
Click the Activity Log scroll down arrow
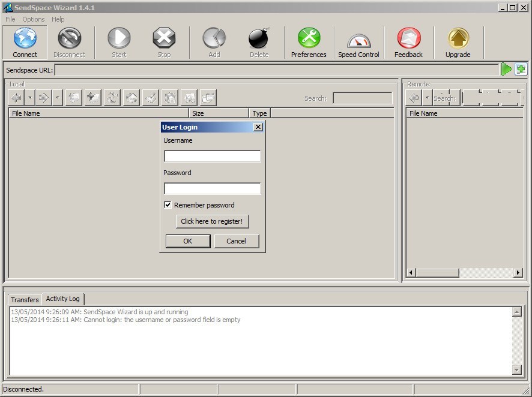tap(517, 369)
